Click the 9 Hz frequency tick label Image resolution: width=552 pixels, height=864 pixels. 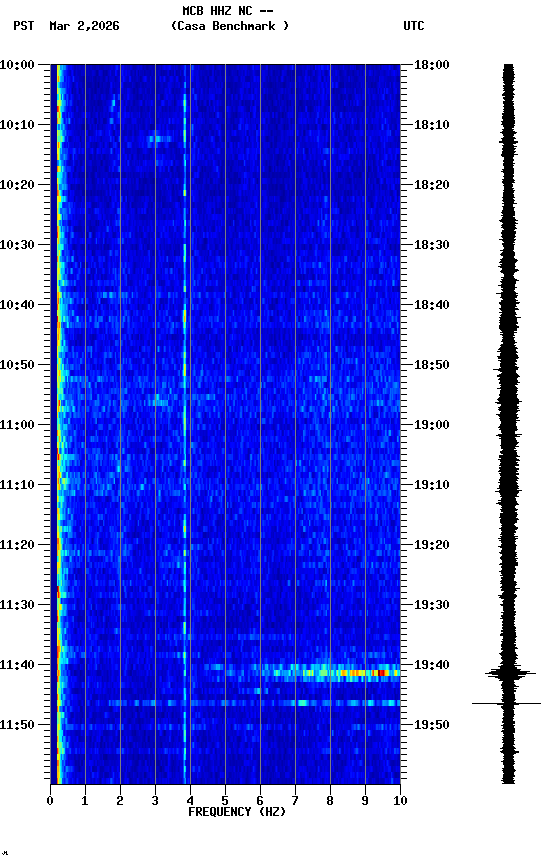click(365, 801)
